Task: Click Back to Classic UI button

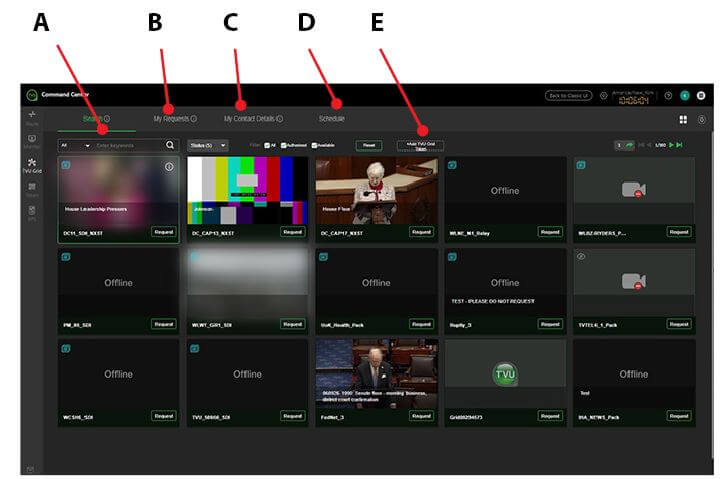Action: click(568, 96)
